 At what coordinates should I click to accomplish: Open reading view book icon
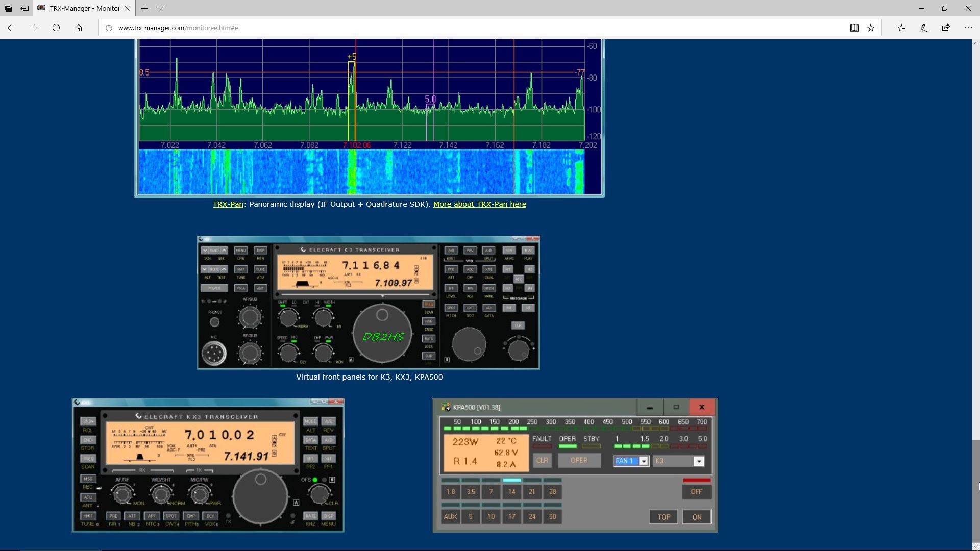pyautogui.click(x=854, y=28)
